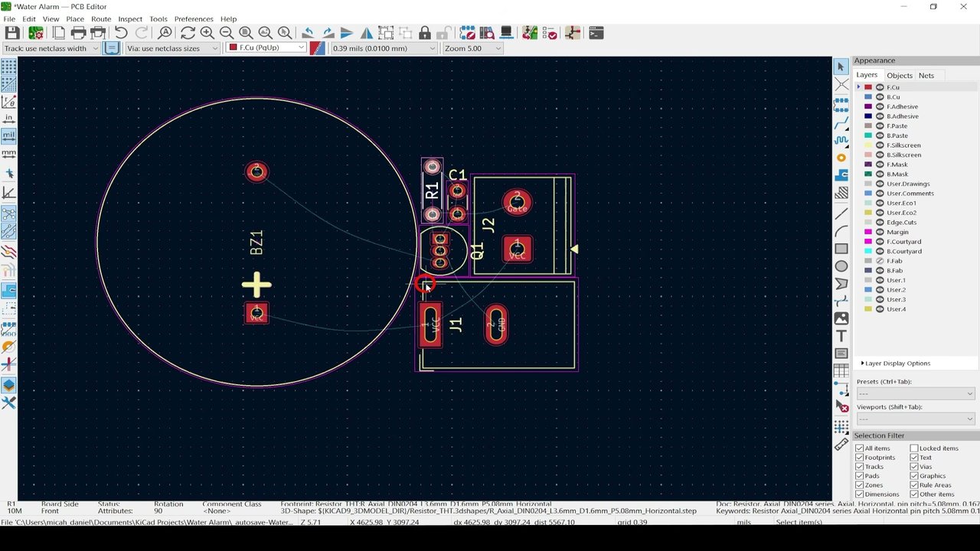Toggle the Locked items checkbox

(x=914, y=448)
